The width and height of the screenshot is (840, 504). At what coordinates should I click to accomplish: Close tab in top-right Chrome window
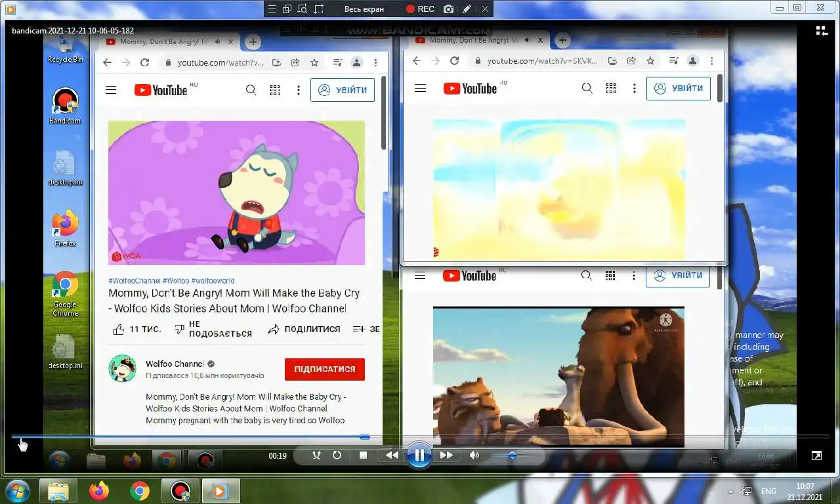[x=540, y=40]
